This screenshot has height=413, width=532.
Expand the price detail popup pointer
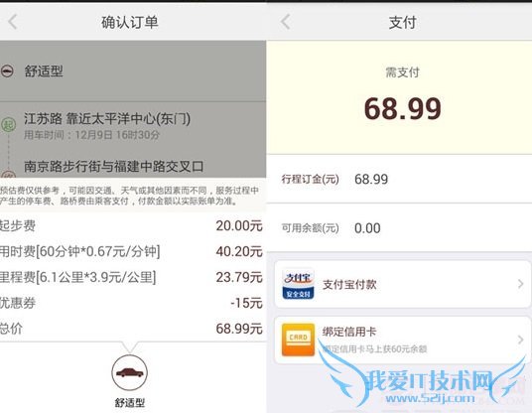click(x=130, y=346)
